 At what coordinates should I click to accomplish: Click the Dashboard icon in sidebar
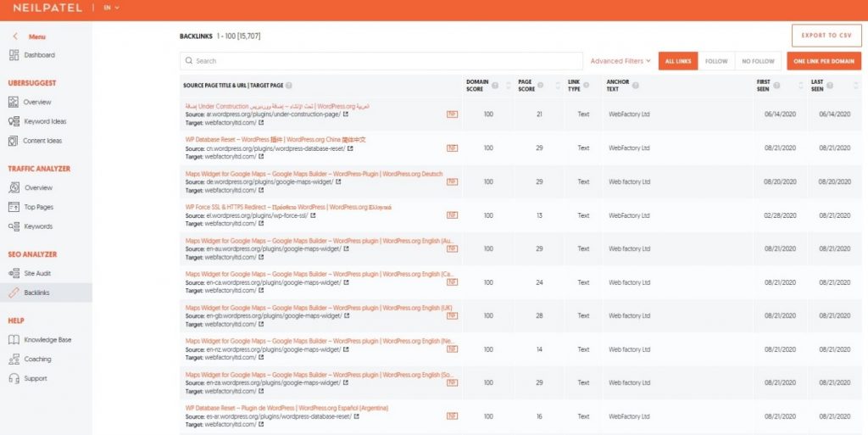14,55
